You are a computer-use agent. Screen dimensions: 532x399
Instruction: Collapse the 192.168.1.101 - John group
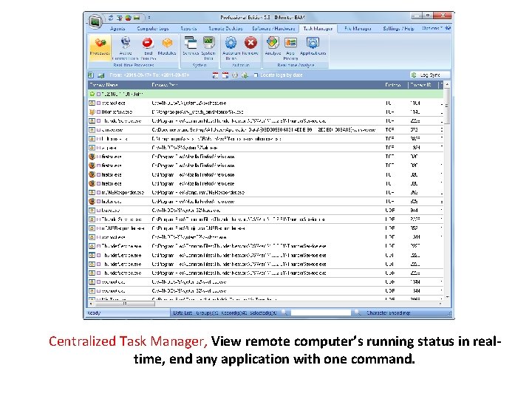coord(92,94)
